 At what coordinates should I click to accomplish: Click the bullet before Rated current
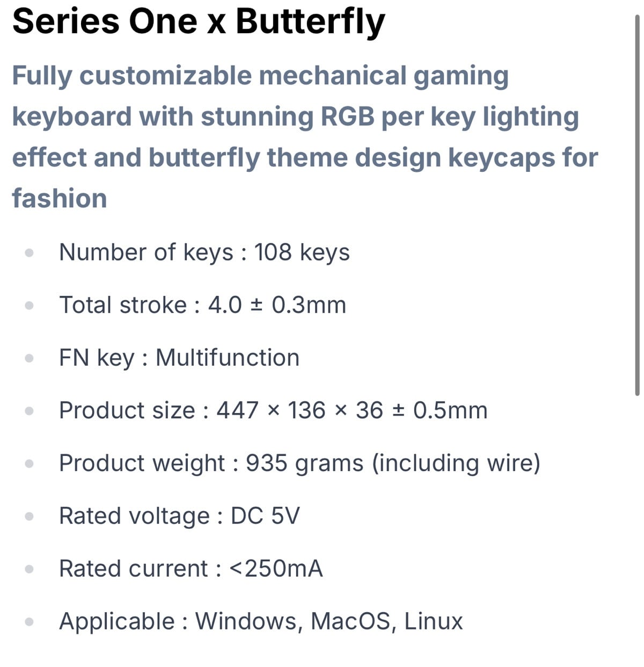pos(30,569)
